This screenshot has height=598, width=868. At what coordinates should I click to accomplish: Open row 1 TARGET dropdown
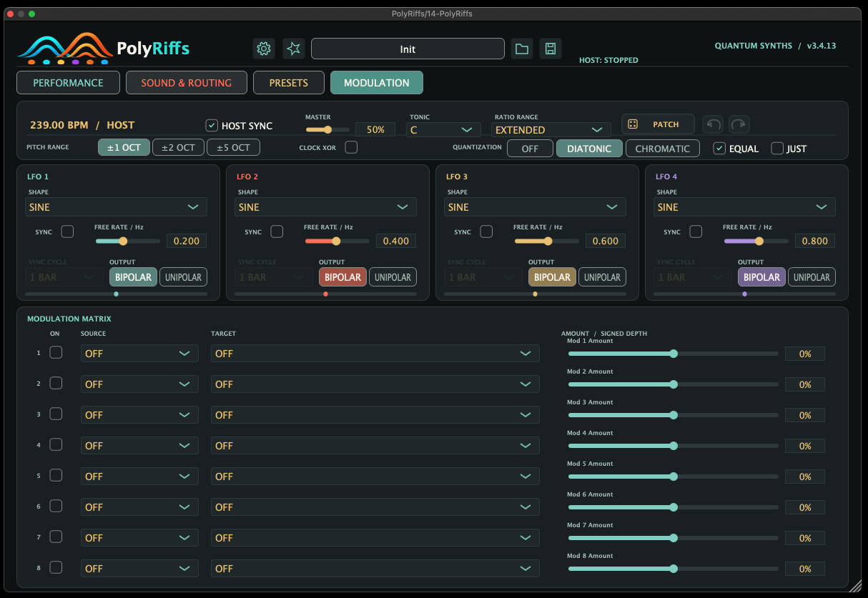point(375,354)
